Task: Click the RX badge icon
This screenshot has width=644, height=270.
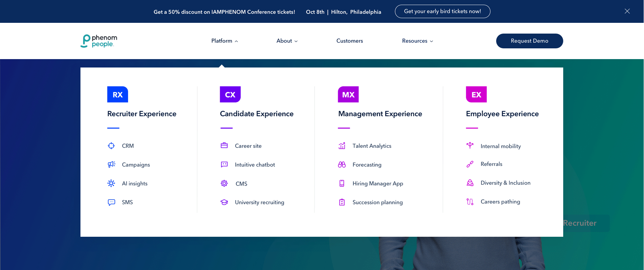Action: (118, 94)
